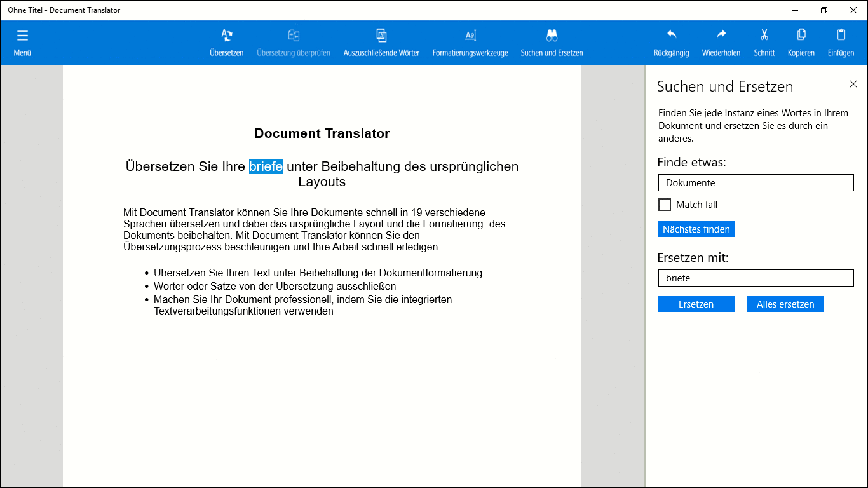Close the Suchen und Ersetzen panel
The height and width of the screenshot is (488, 868).
pyautogui.click(x=853, y=85)
